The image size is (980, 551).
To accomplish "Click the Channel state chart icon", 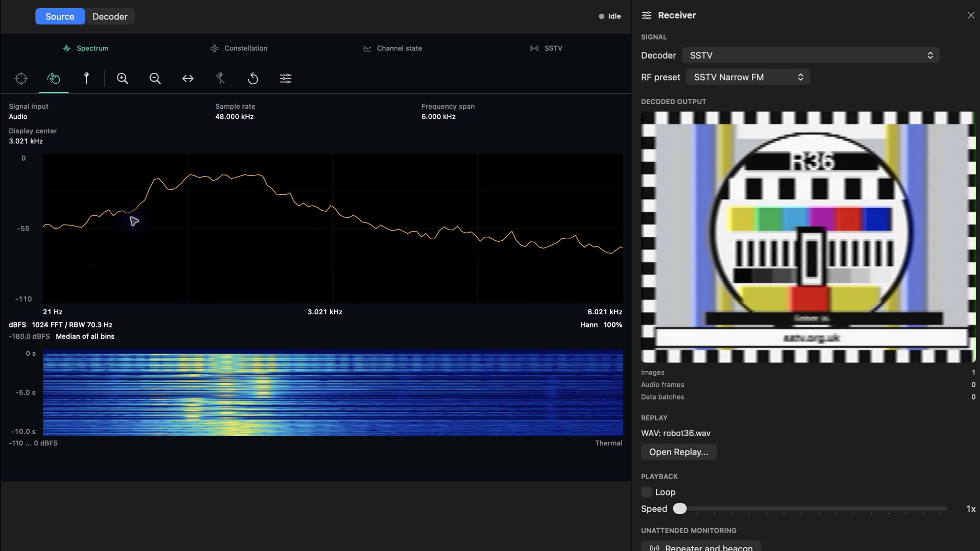I will coord(367,48).
